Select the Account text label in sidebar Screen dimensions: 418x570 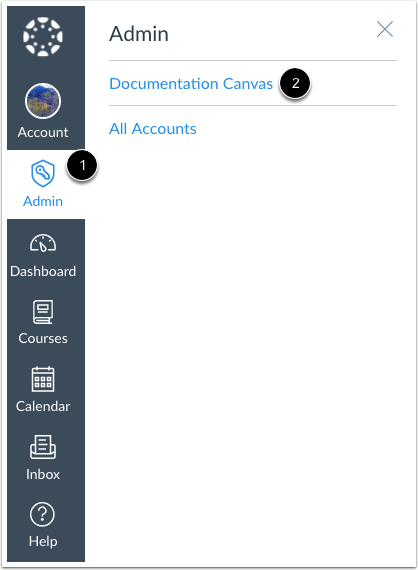click(43, 132)
